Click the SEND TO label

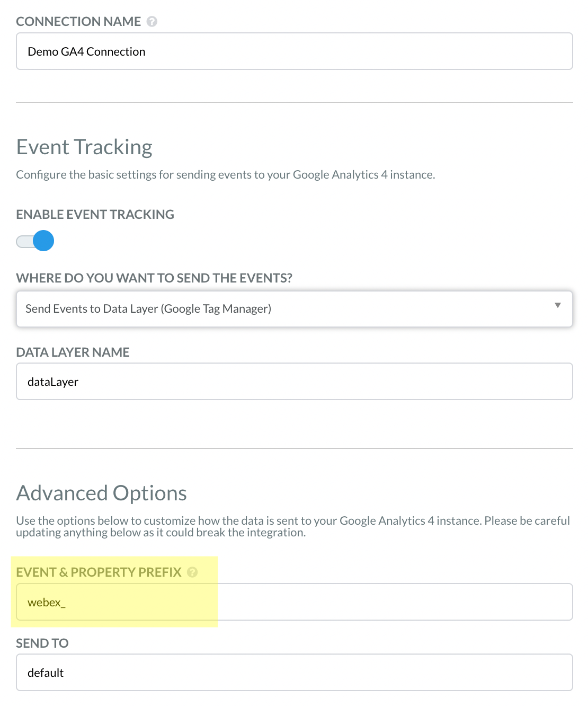pyautogui.click(x=42, y=643)
